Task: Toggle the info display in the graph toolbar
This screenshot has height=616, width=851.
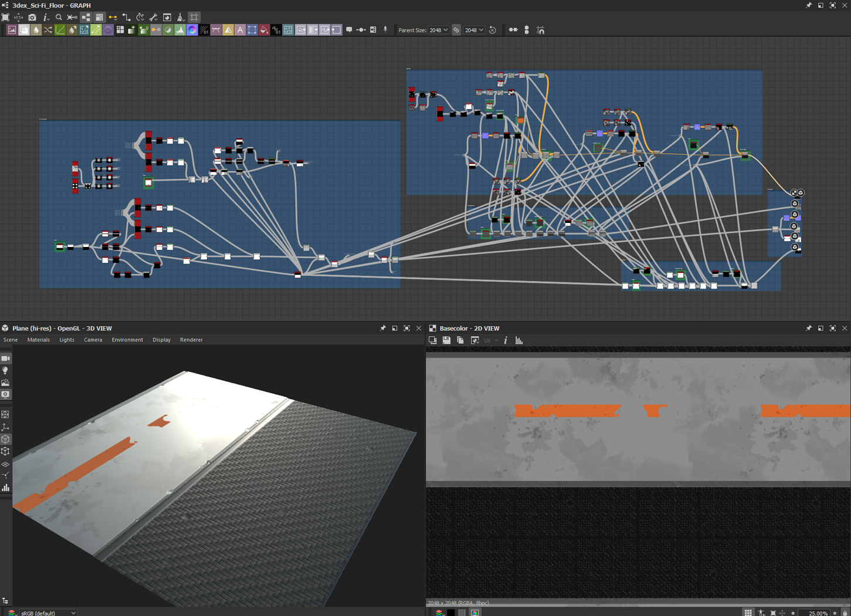Action: pyautogui.click(x=46, y=18)
